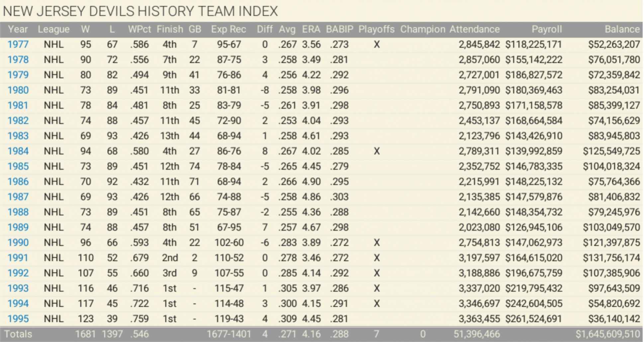The image size is (644, 342).
Task: Select the playoffs X for 1994
Action: tap(376, 304)
